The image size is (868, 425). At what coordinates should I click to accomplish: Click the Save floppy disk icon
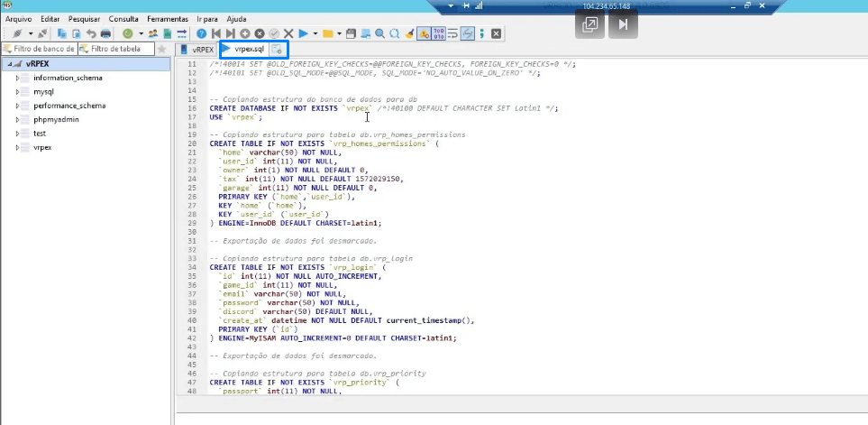click(x=351, y=33)
